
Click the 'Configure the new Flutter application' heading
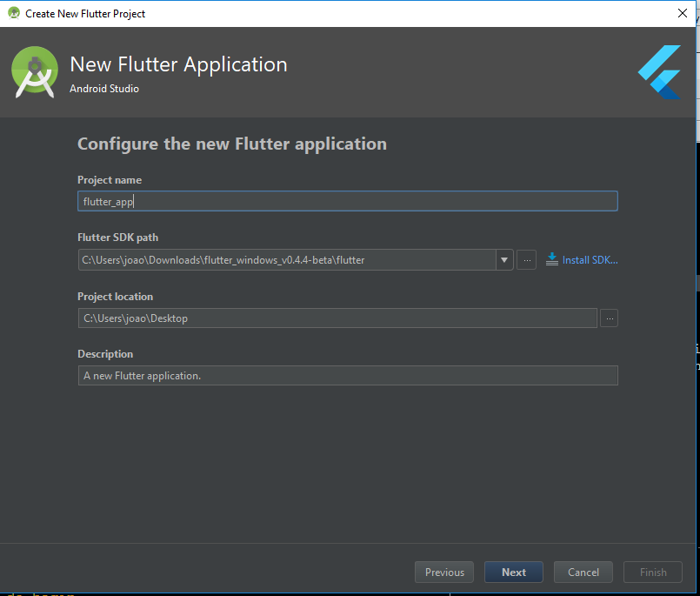(232, 144)
